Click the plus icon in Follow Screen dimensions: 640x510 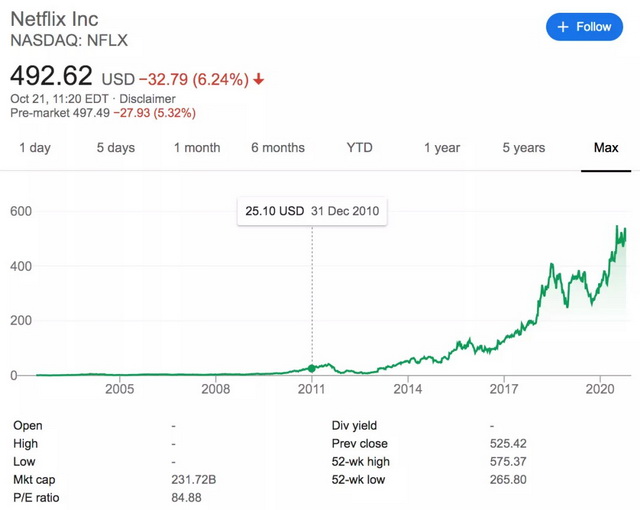point(563,27)
